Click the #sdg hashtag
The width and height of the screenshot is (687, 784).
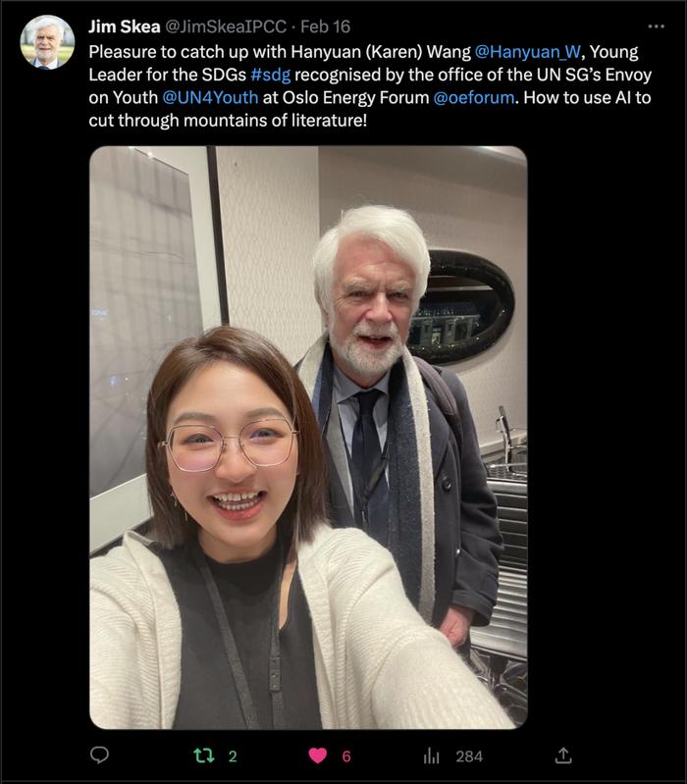[270, 75]
